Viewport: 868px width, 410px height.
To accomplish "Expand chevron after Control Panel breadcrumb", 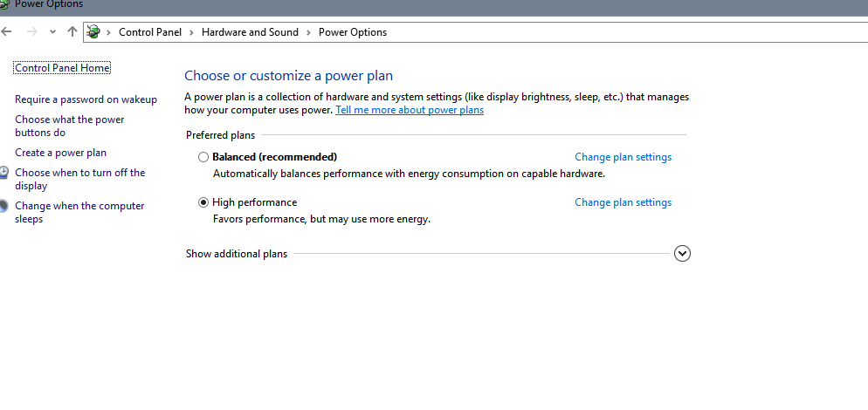I will [191, 32].
